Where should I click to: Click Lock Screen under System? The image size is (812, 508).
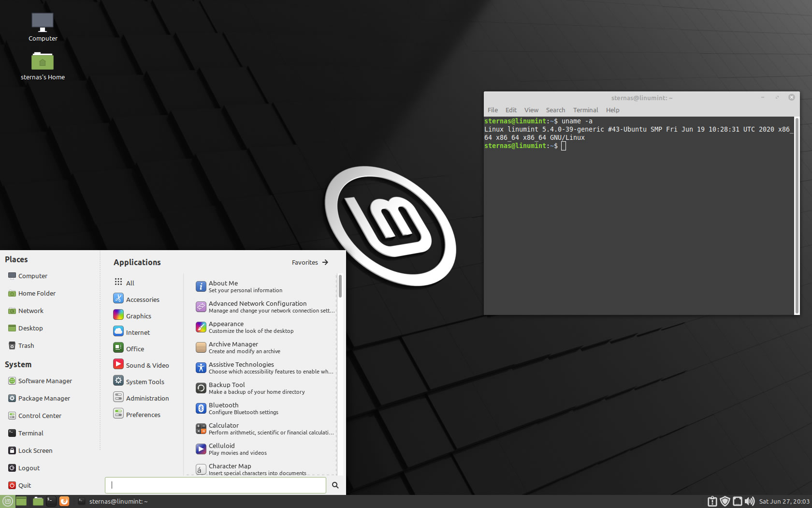(30, 450)
